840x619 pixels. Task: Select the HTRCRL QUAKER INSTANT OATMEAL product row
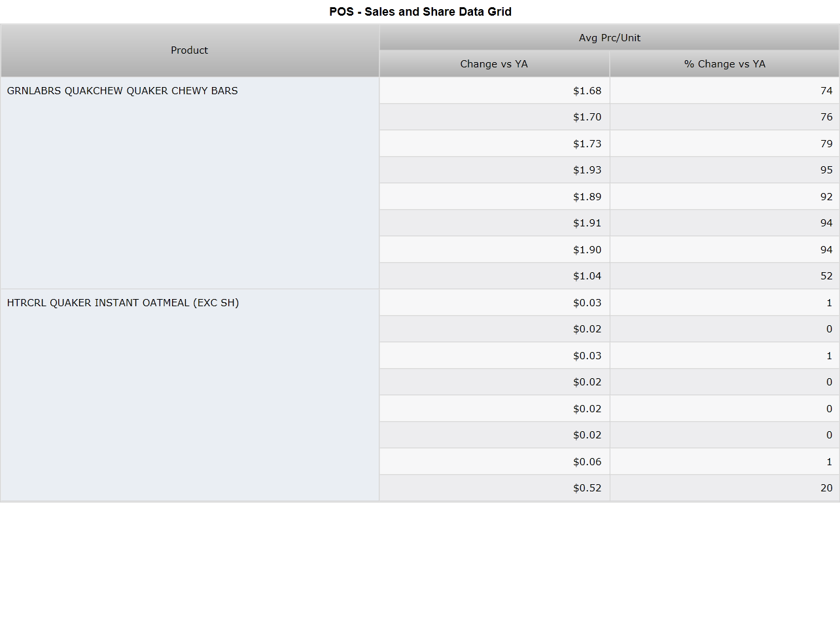pyautogui.click(x=190, y=395)
